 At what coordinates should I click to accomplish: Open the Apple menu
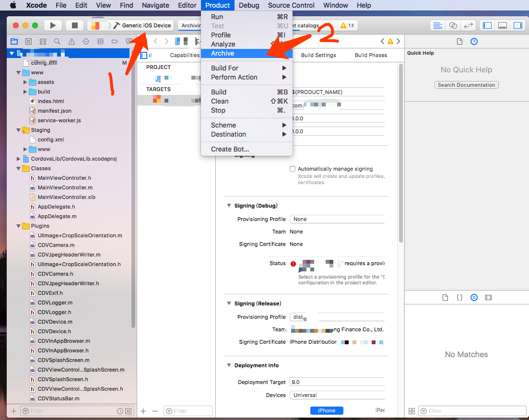pos(13,5)
